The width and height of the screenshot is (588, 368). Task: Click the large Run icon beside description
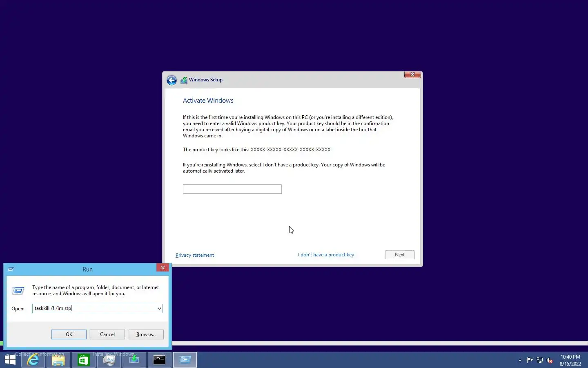18,291
